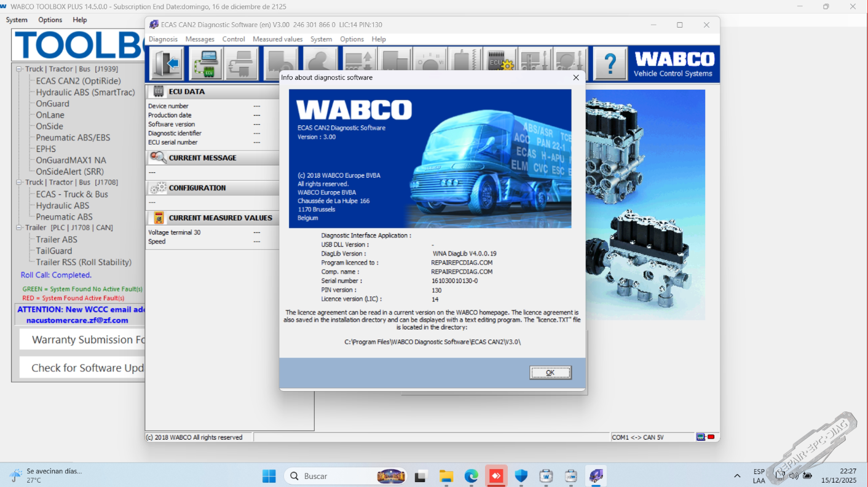Viewport: 868px width, 487px height.
Task: Click the greyed user silhouette toolbar icon
Action: [x=320, y=60]
